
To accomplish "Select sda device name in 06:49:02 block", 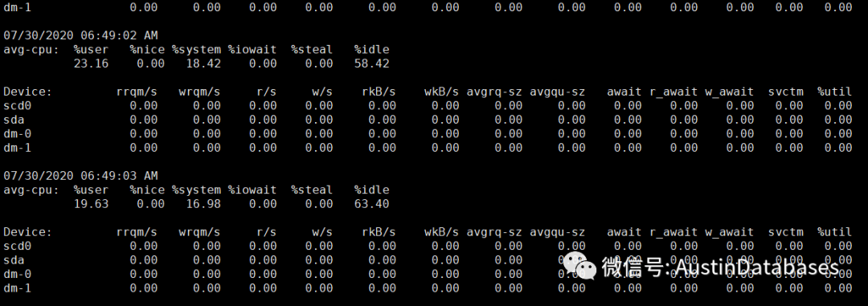I will pos(14,120).
